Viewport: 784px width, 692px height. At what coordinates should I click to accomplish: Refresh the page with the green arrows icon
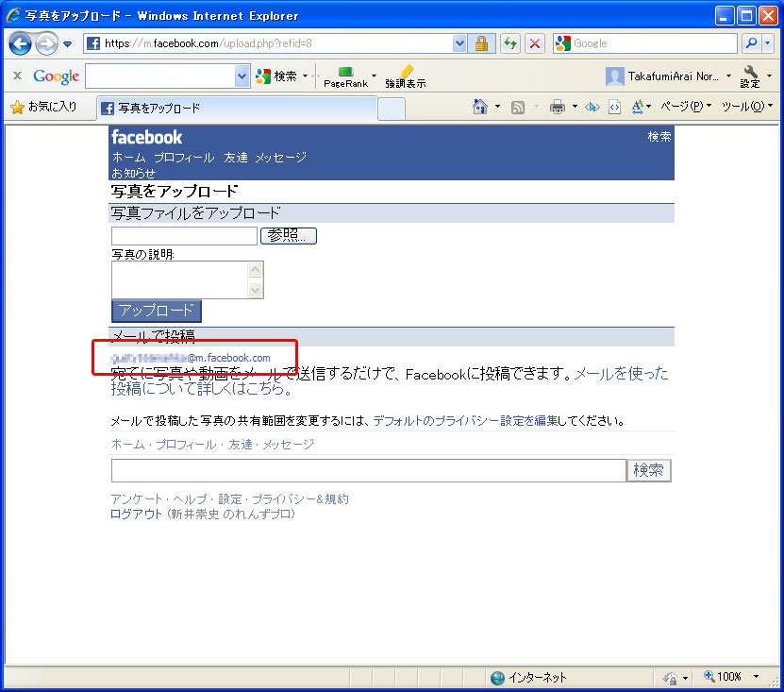tap(510, 43)
